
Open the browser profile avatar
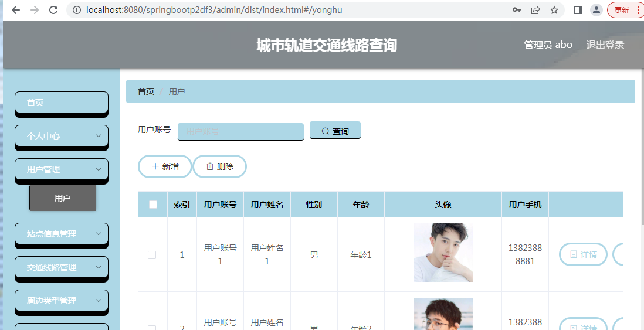(596, 10)
